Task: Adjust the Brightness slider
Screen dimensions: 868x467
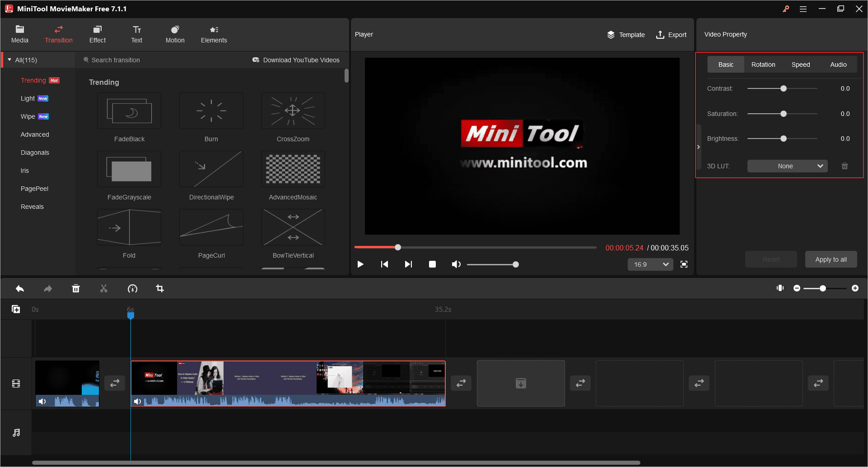Action: point(782,139)
